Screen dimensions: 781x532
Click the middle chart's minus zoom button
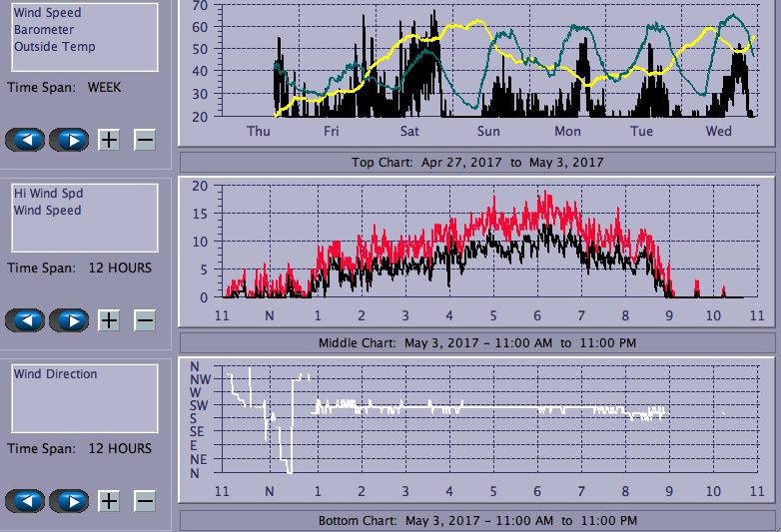(145, 320)
